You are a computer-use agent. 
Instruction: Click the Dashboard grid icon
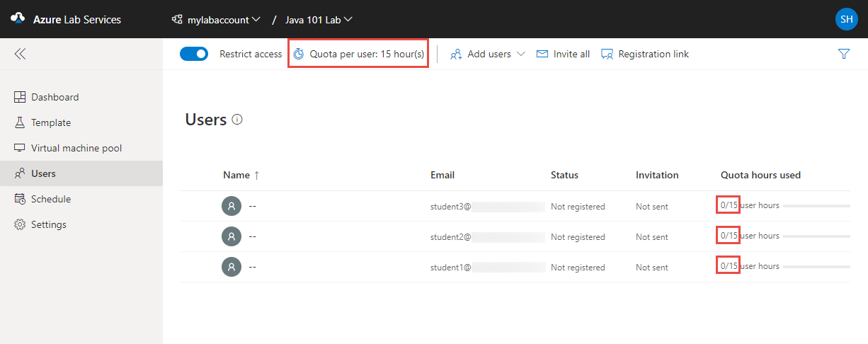pos(20,97)
